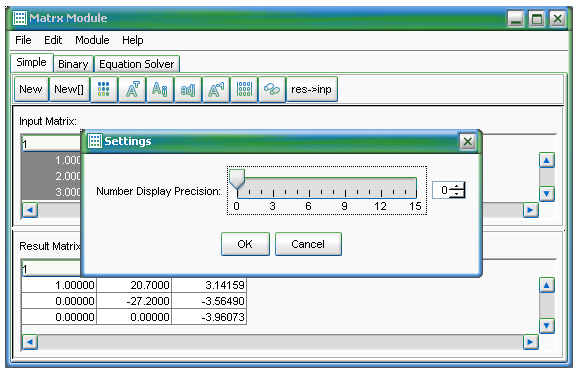This screenshot has height=377, width=578.
Task: Switch to the Simple tab
Action: tap(31, 62)
